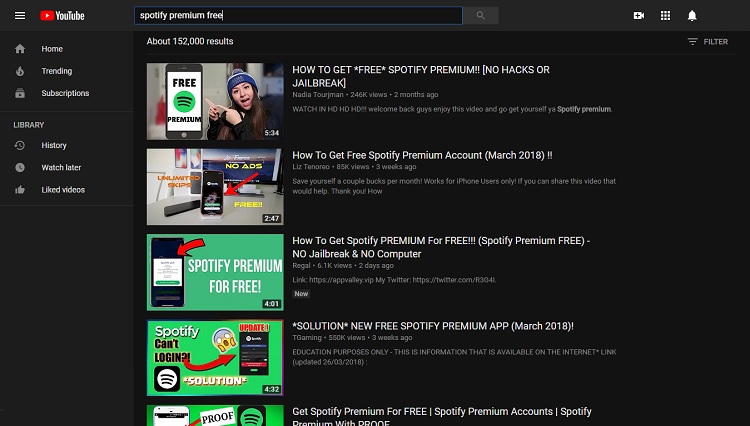Click the Watch later clock icon
The width and height of the screenshot is (750, 426).
click(20, 167)
